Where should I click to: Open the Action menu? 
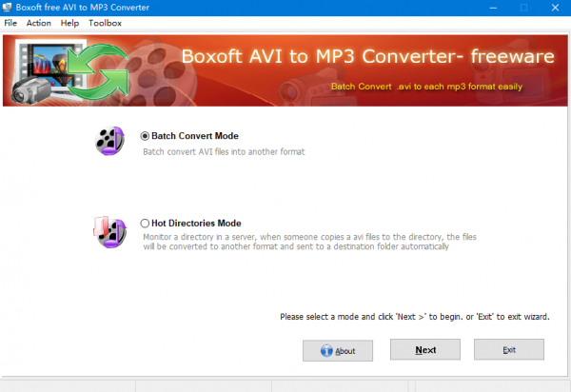[x=39, y=23]
